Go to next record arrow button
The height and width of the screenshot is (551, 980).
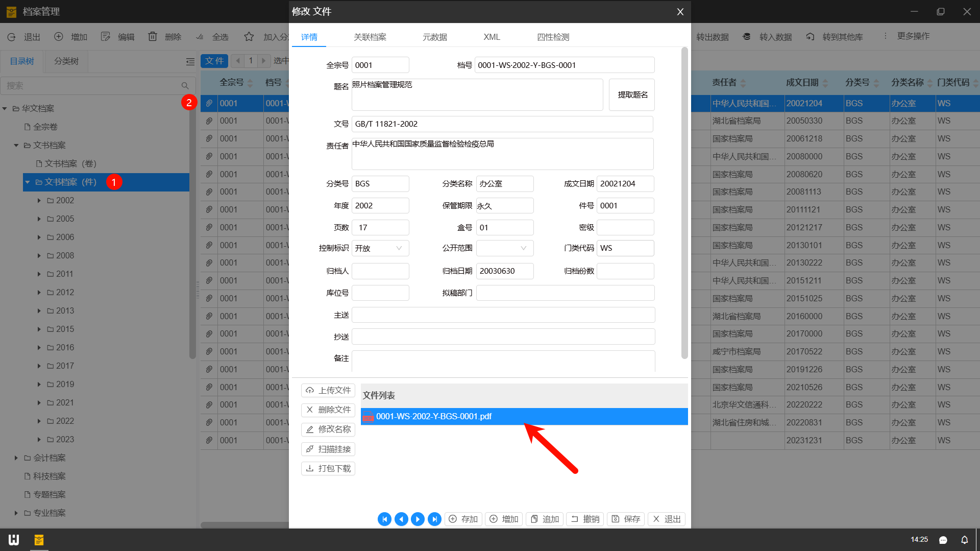coord(418,519)
